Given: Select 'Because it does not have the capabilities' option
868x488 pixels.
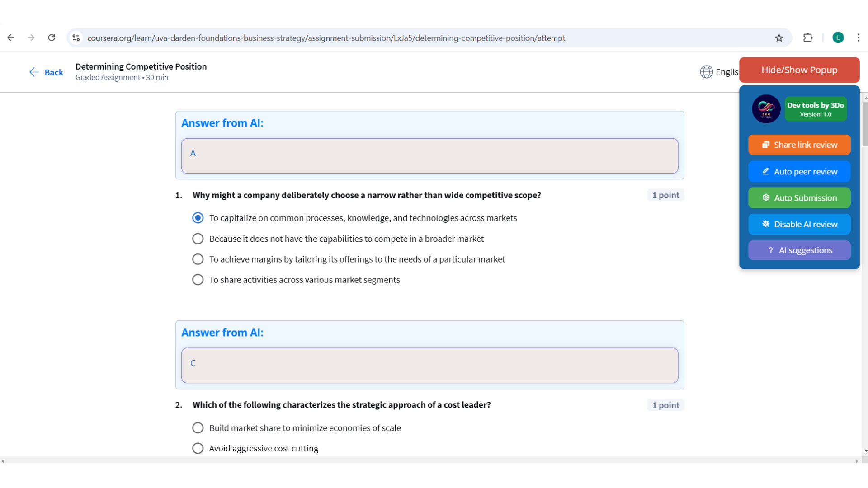Looking at the screenshot, I should click(x=198, y=239).
